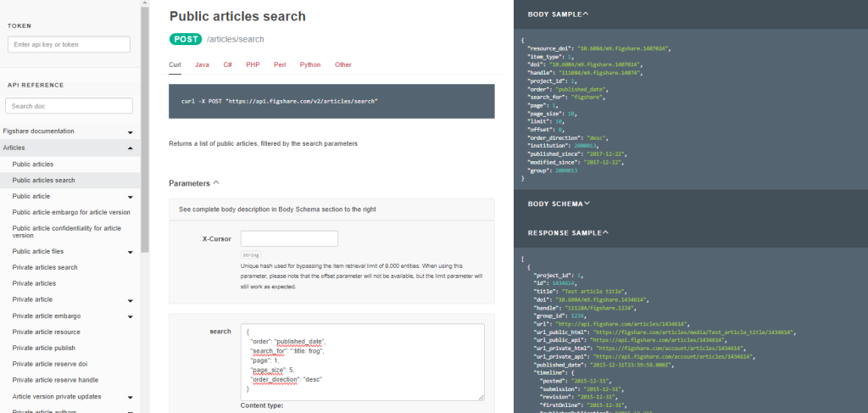Expand Article version private updates arrow
Viewport: 868px width, 413px height.
[130, 397]
